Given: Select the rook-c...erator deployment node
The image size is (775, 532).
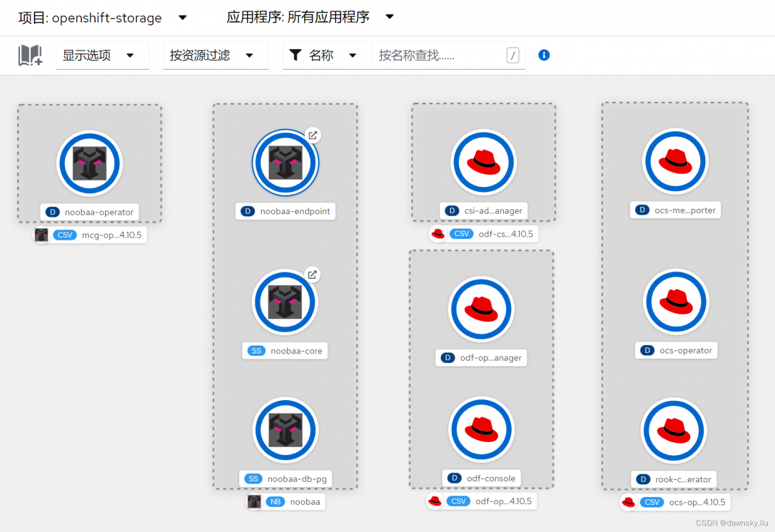Looking at the screenshot, I should click(674, 430).
